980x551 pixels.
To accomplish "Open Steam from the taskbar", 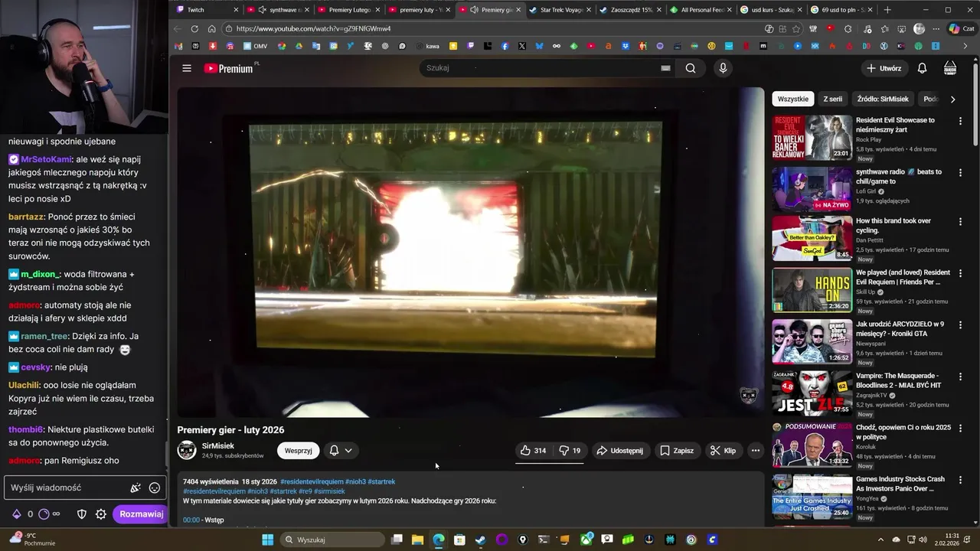I will point(480,540).
